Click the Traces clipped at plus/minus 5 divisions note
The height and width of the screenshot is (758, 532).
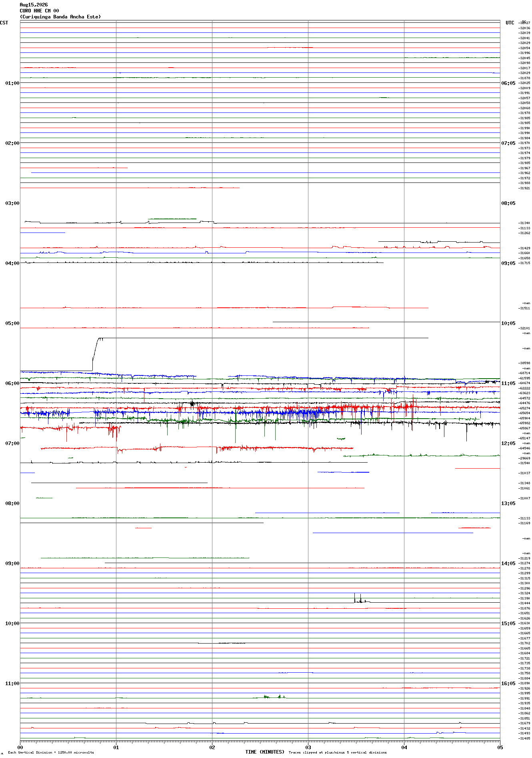(338, 753)
